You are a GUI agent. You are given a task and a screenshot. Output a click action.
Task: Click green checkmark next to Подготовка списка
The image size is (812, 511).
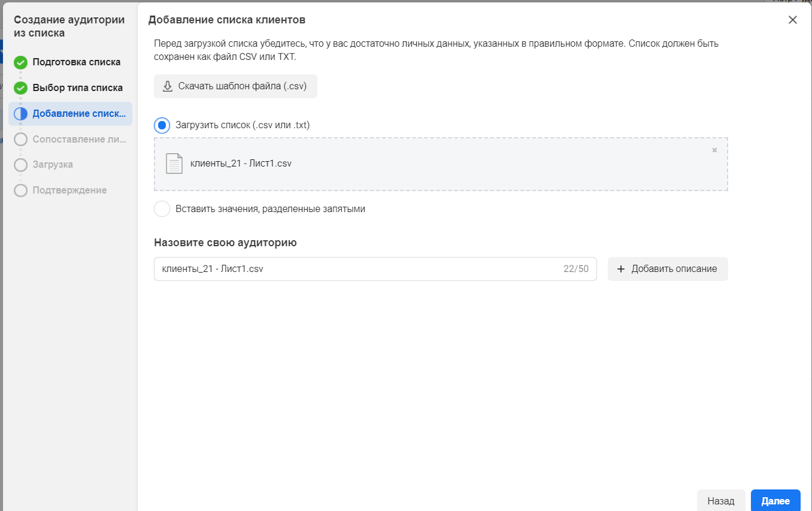[x=21, y=62]
